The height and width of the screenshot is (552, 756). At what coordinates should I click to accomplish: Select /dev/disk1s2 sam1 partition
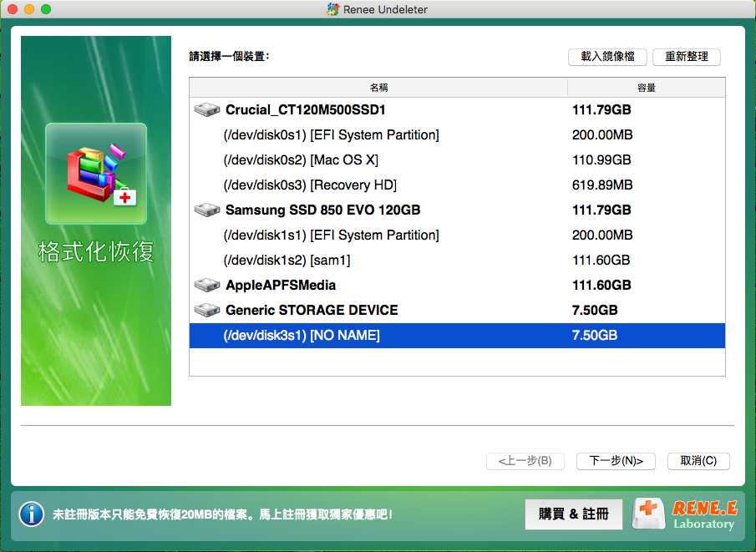click(x=457, y=261)
